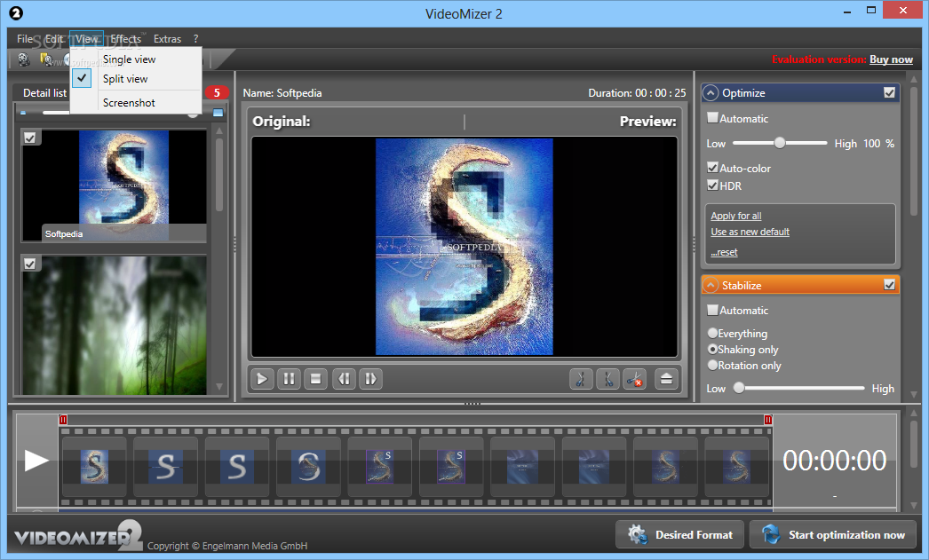Click the ...reset link
This screenshot has width=929, height=560.
coord(724,252)
